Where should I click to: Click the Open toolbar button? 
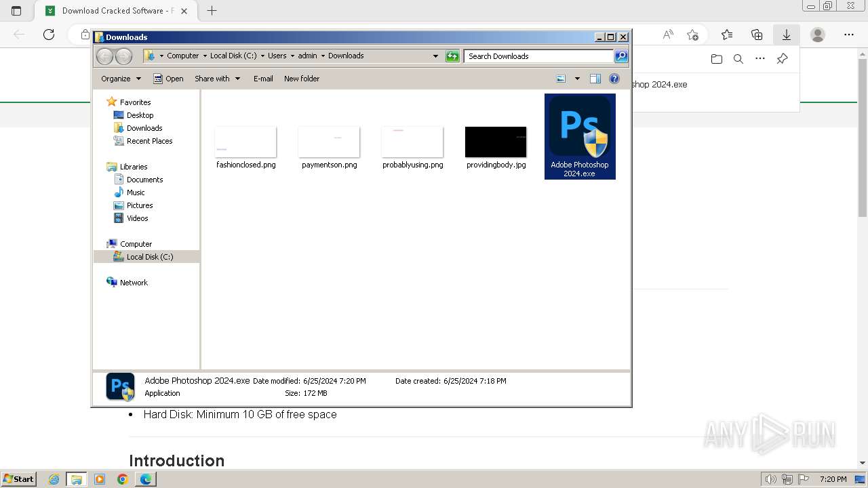coord(168,79)
